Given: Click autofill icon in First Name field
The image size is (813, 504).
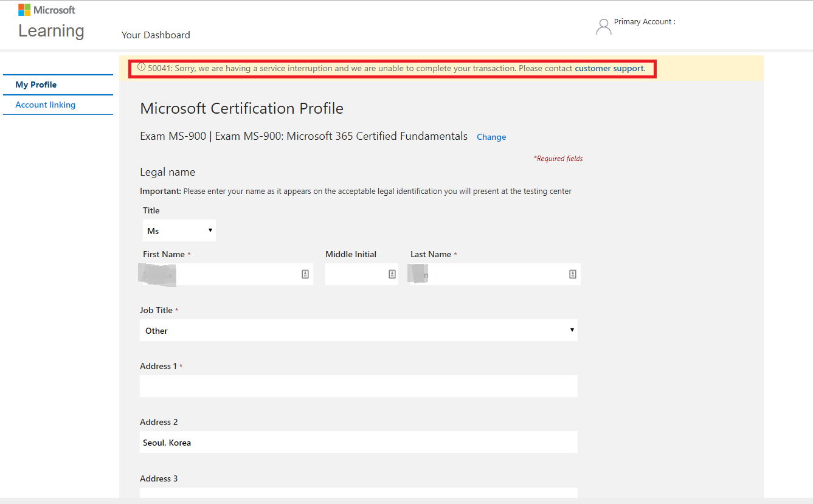Looking at the screenshot, I should (x=305, y=274).
